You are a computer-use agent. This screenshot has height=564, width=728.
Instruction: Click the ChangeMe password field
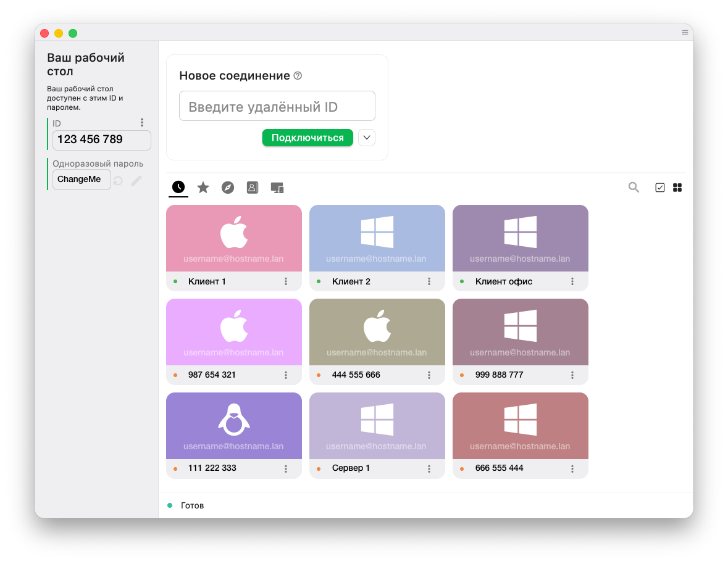[x=82, y=180]
